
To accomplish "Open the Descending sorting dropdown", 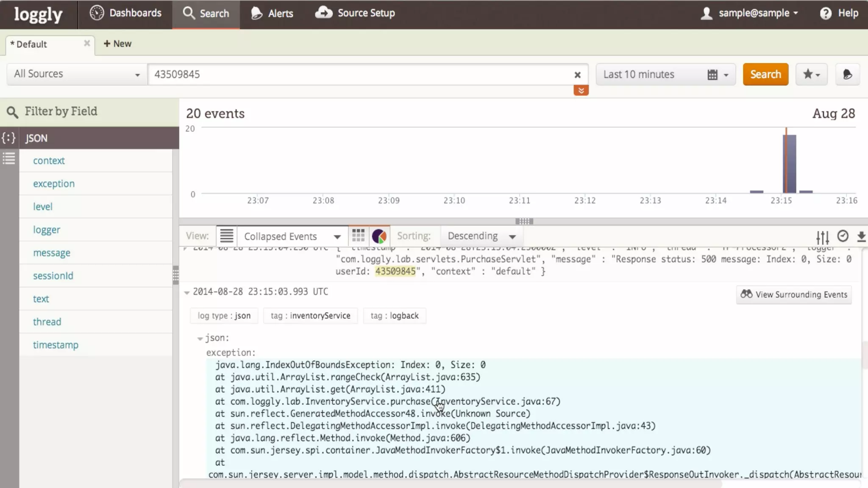I will pos(481,236).
